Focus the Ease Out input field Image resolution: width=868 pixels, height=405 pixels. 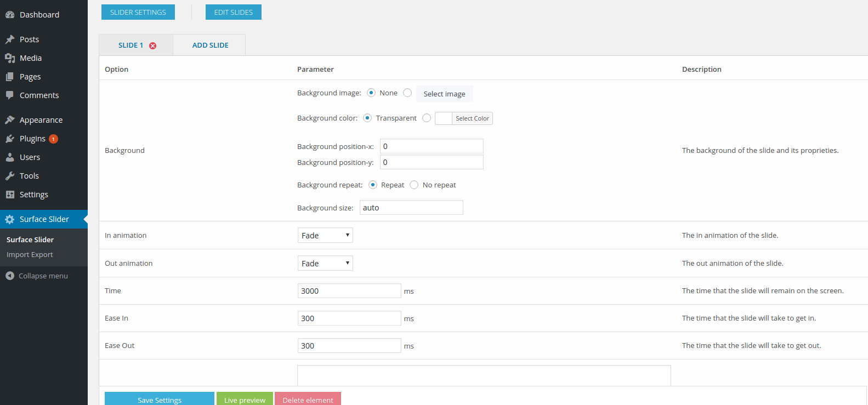[349, 346]
